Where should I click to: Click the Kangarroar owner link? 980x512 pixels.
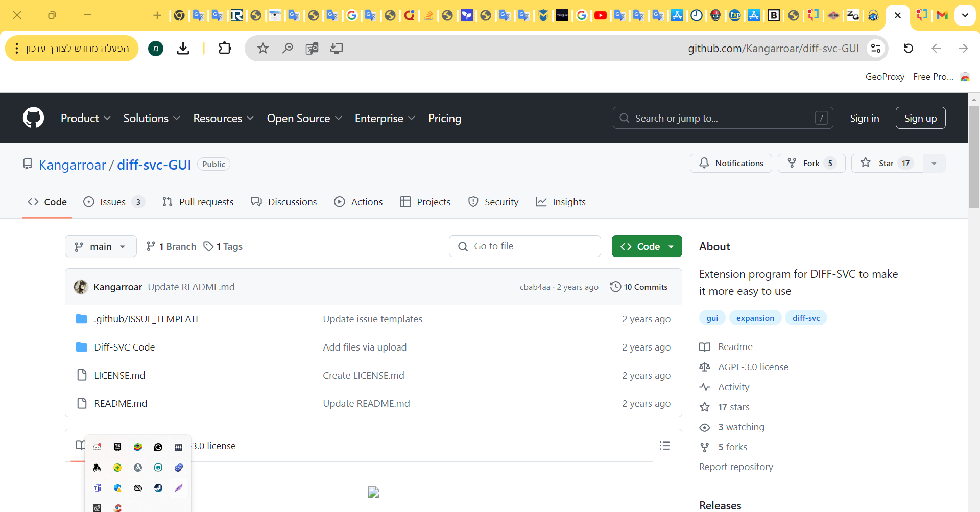click(72, 165)
